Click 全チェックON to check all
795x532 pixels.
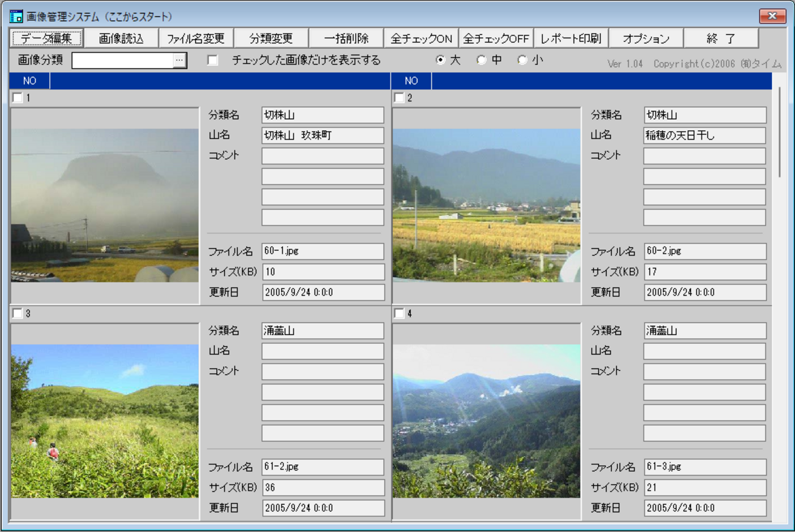coord(421,38)
